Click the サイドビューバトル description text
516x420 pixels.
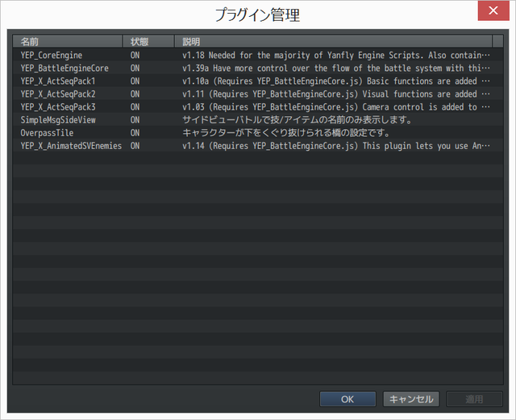pos(298,120)
